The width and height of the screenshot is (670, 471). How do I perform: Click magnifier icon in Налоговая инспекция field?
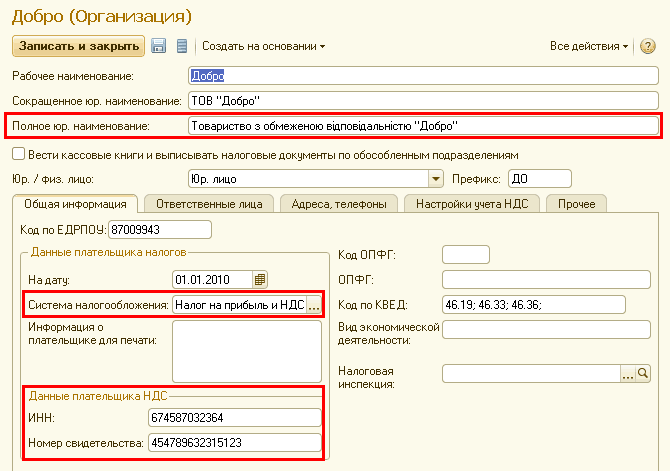646,374
